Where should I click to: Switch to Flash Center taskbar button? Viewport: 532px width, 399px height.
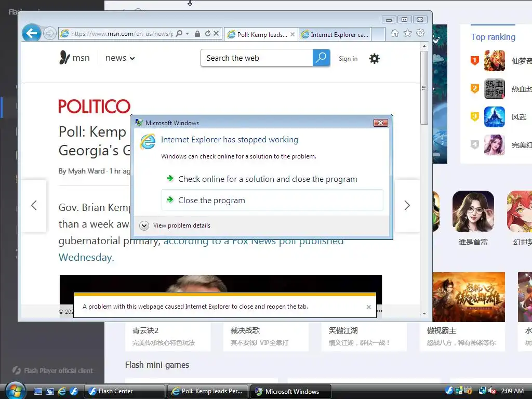click(124, 391)
